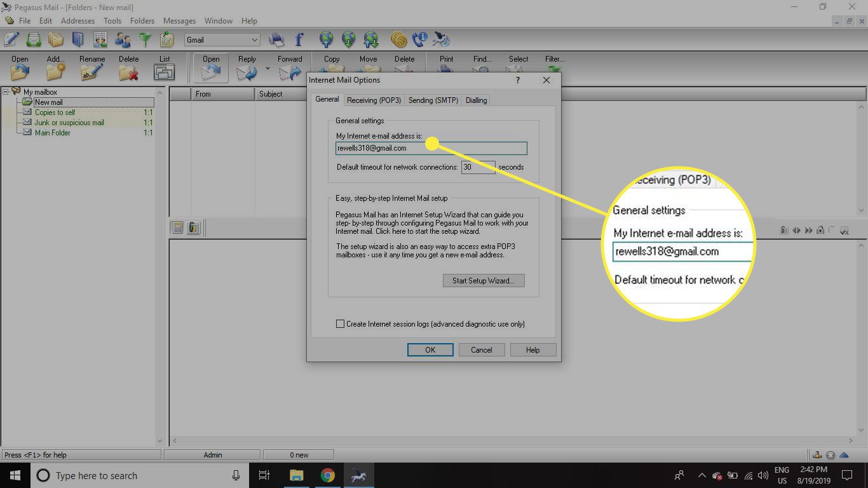The height and width of the screenshot is (488, 868).
Task: Click the Help button in dialog
Action: pyautogui.click(x=533, y=350)
